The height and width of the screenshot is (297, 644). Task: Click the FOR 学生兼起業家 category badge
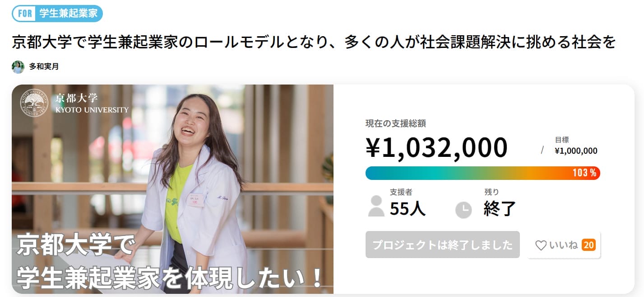tap(57, 13)
